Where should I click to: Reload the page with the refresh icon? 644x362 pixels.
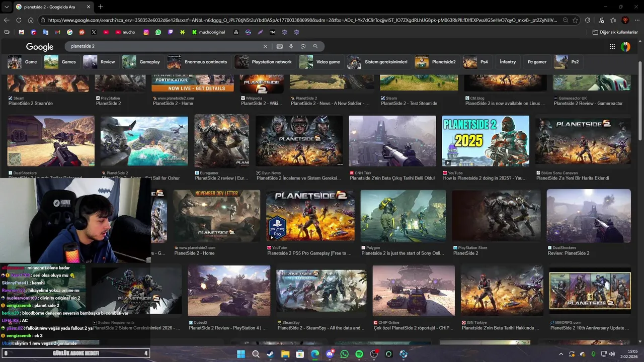click(19, 20)
